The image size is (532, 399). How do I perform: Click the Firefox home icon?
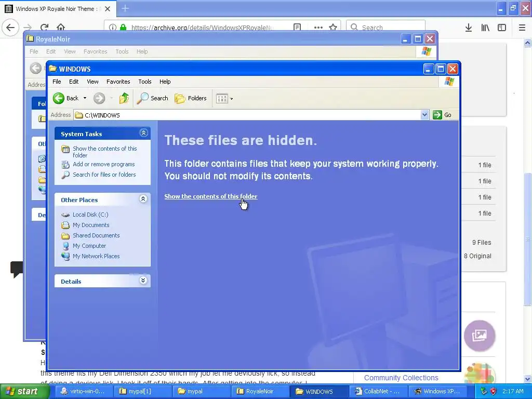click(61, 27)
